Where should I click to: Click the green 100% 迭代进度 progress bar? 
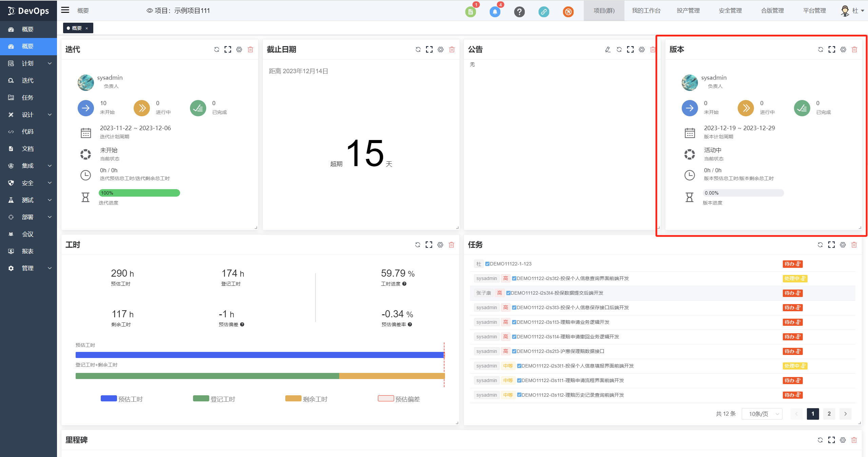(x=139, y=193)
